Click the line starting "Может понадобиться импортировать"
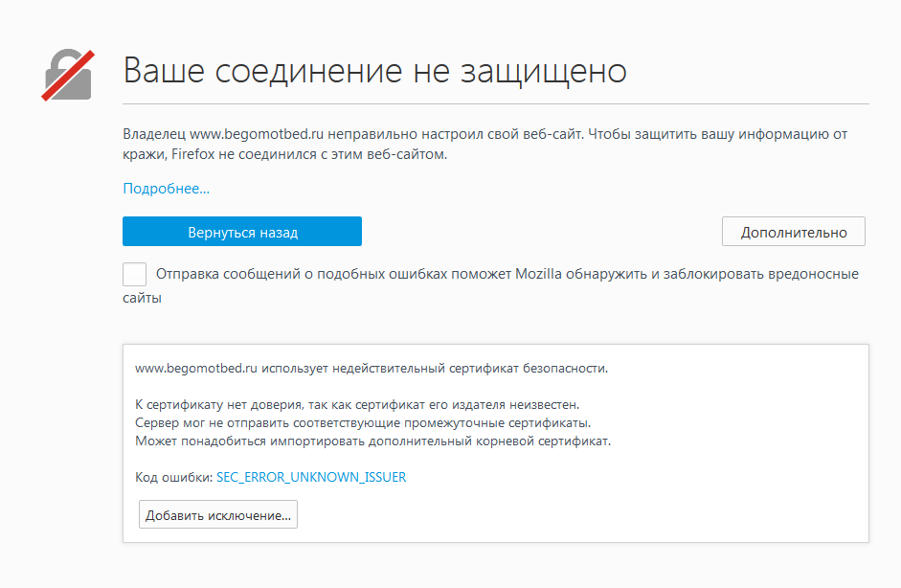The height and width of the screenshot is (588, 901). [x=372, y=441]
